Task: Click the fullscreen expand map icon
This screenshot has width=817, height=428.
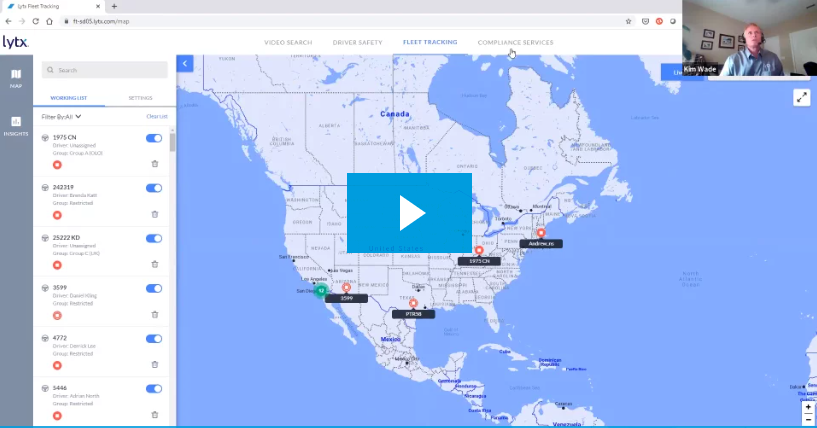Action: [x=801, y=97]
